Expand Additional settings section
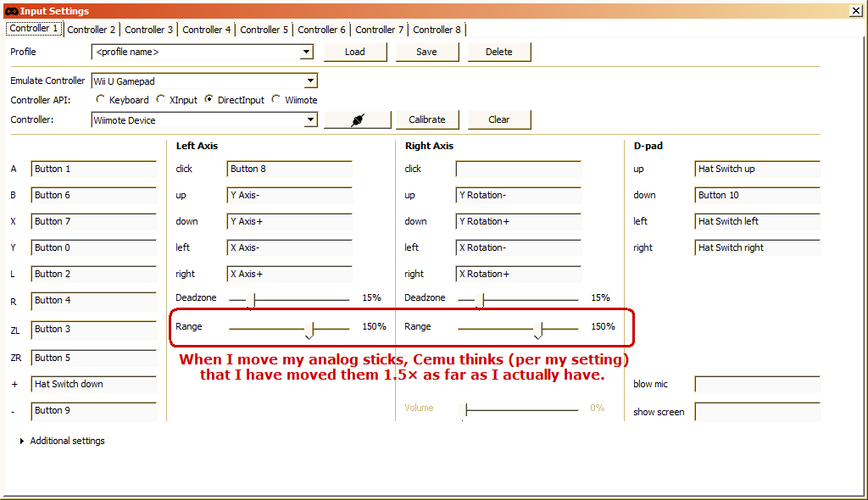 point(62,441)
